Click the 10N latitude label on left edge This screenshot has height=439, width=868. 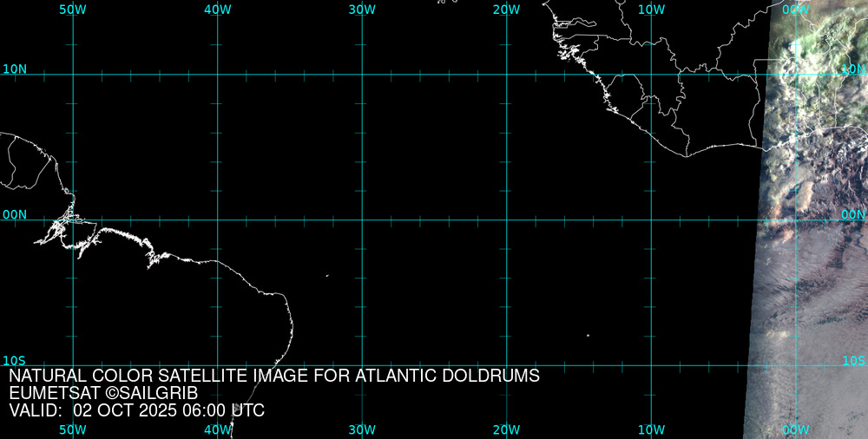15,69
